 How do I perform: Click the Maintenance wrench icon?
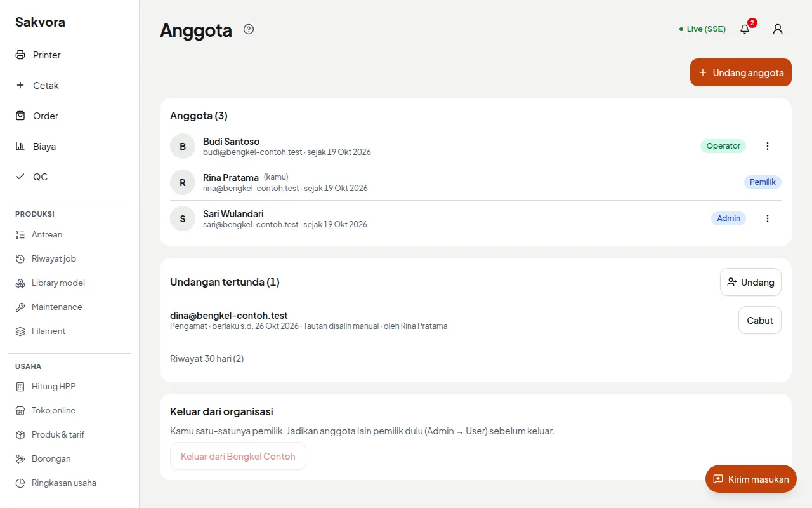[20, 307]
